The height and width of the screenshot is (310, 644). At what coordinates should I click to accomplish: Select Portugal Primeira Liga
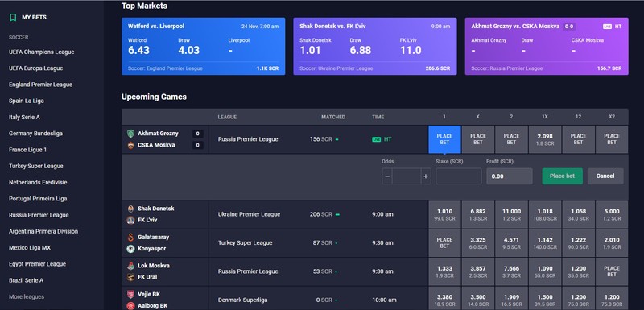point(38,199)
